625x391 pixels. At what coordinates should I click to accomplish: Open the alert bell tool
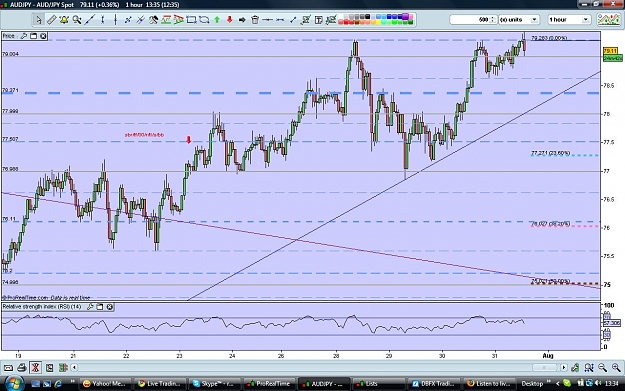[64, 20]
